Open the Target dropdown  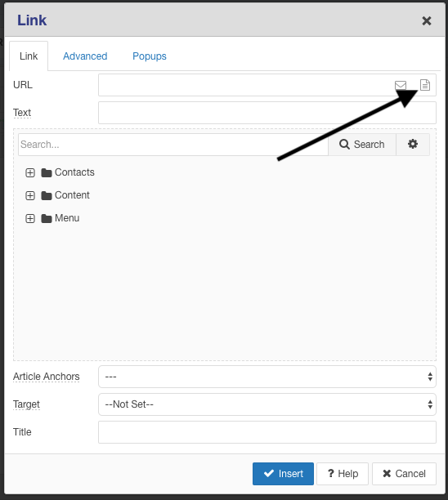click(267, 404)
